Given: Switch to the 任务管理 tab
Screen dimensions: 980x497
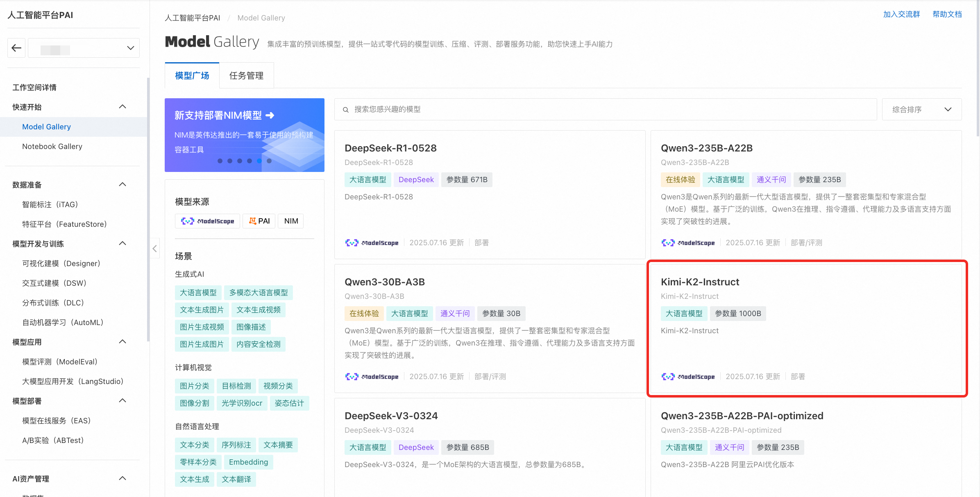Looking at the screenshot, I should pos(246,76).
